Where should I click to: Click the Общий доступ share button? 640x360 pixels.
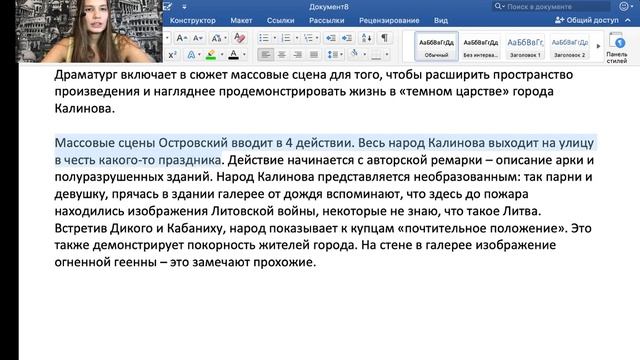pos(587,20)
